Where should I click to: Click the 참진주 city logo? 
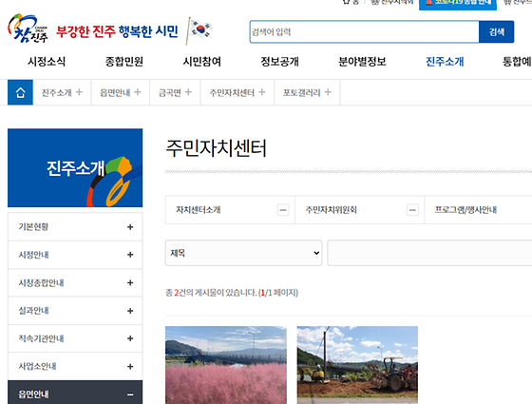(28, 29)
